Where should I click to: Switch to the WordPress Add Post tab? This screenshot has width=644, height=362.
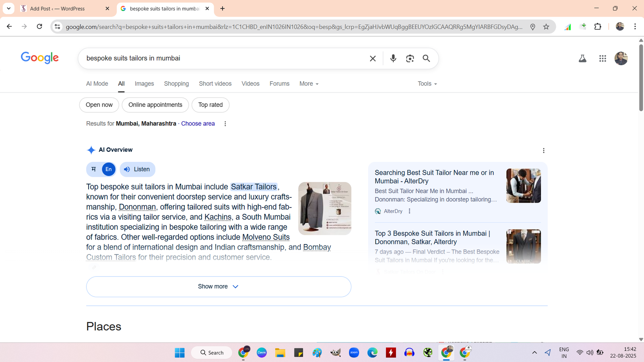[66, 8]
